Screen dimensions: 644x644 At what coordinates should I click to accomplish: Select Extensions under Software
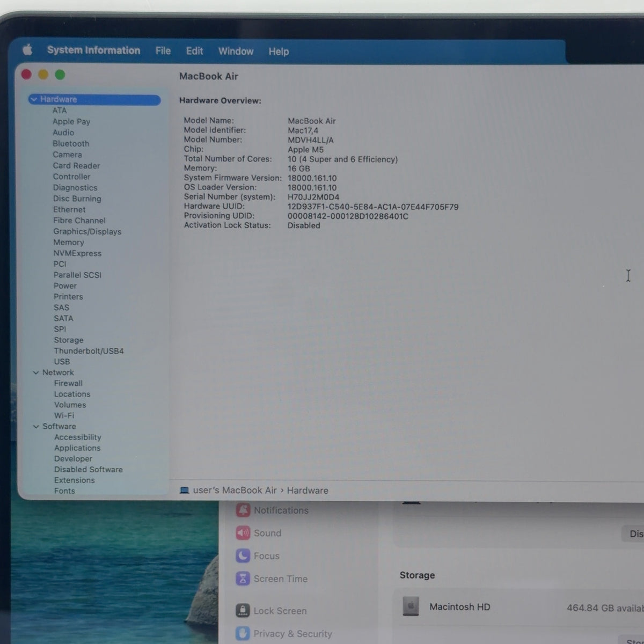point(74,480)
